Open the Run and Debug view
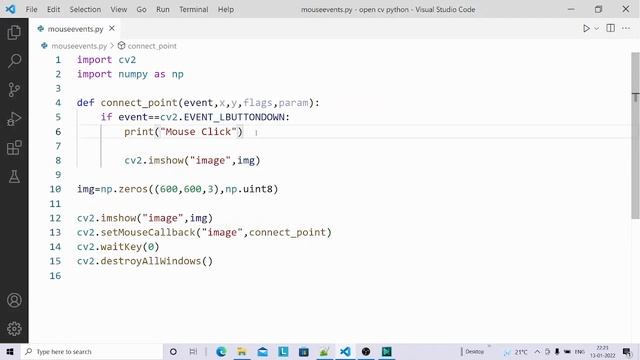640x360 pixels. (14, 119)
